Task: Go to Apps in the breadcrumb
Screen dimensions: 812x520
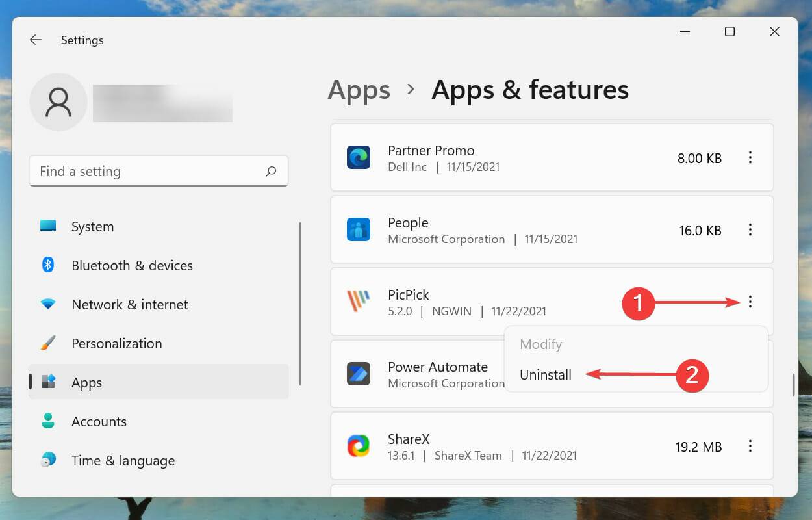Action: (359, 90)
